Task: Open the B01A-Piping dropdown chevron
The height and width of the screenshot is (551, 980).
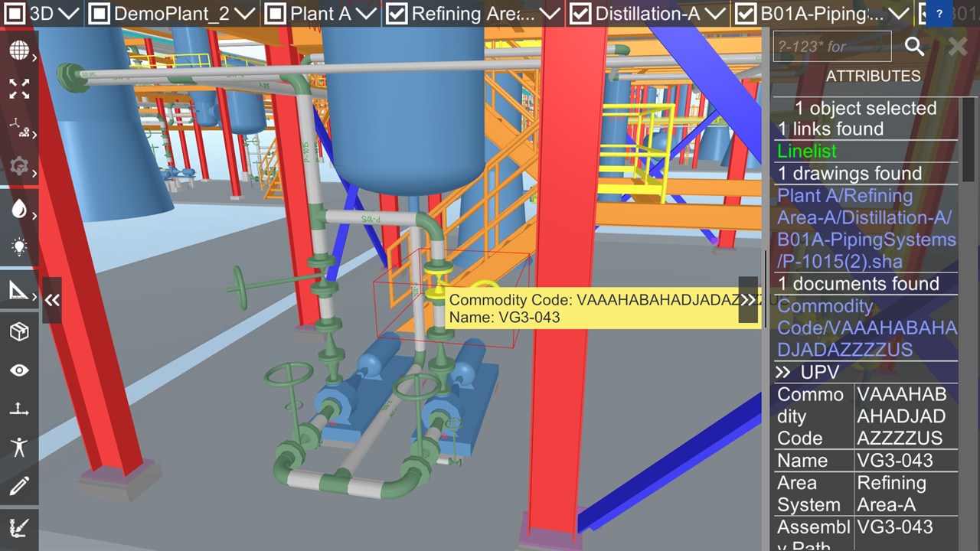Action: click(900, 14)
